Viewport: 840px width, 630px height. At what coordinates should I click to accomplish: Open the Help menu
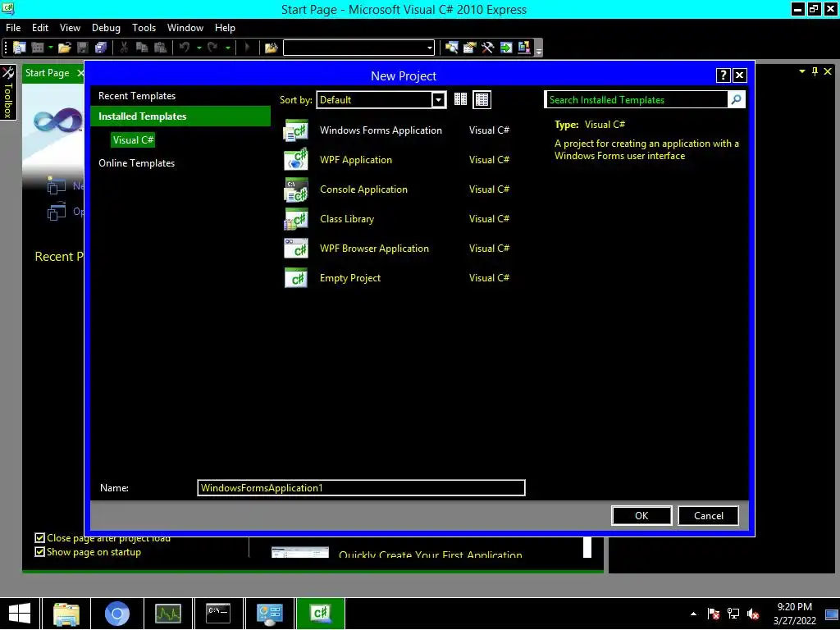(225, 28)
